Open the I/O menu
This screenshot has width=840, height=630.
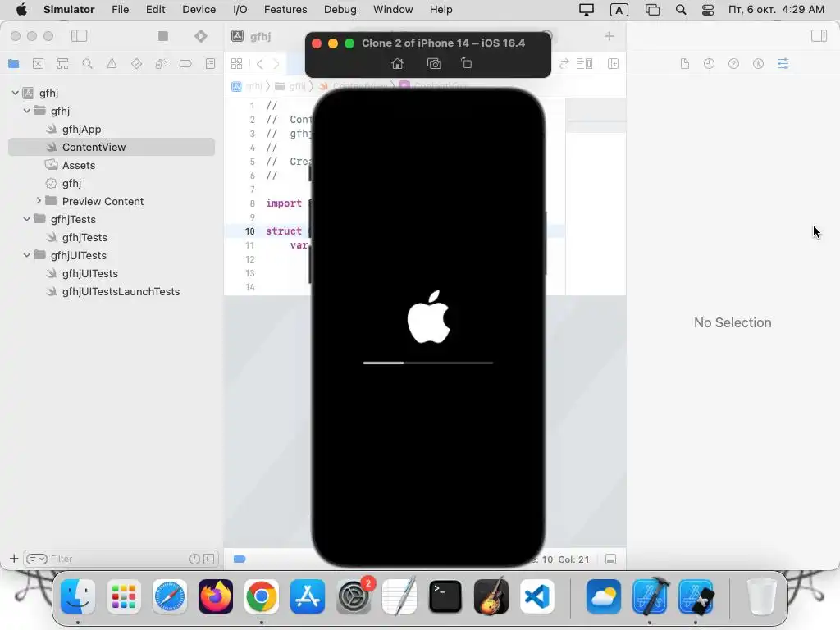[x=240, y=10]
